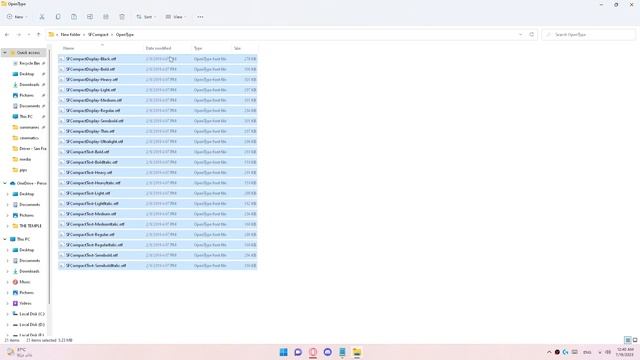Go up one folder level arrow
Screen dimensions: 640x360
(38, 35)
